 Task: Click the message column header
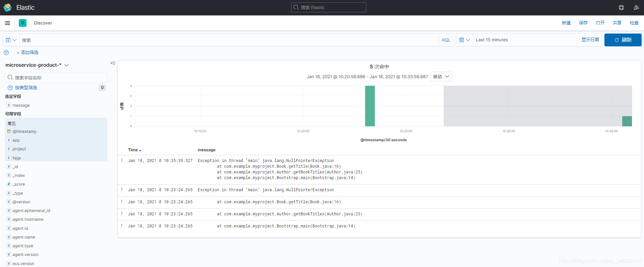(207, 150)
